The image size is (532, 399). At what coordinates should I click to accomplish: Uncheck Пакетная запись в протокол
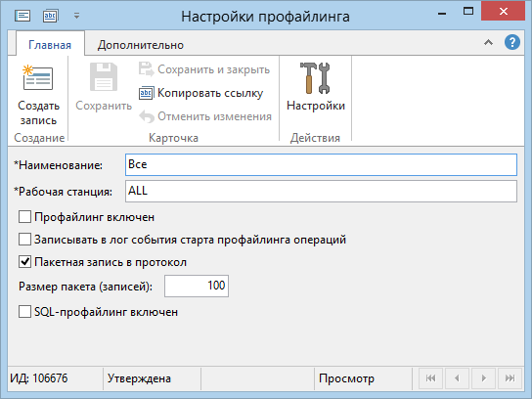tap(24, 262)
